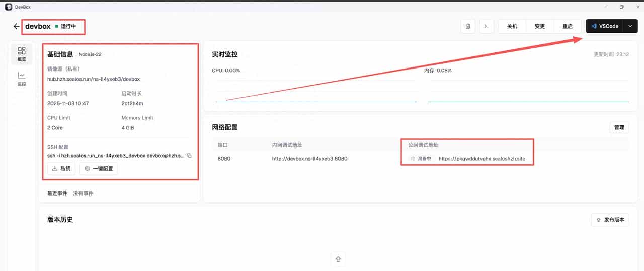
Task: Open the public URL pkgwddutvghx.sealoshzh.site
Action: pos(481,159)
